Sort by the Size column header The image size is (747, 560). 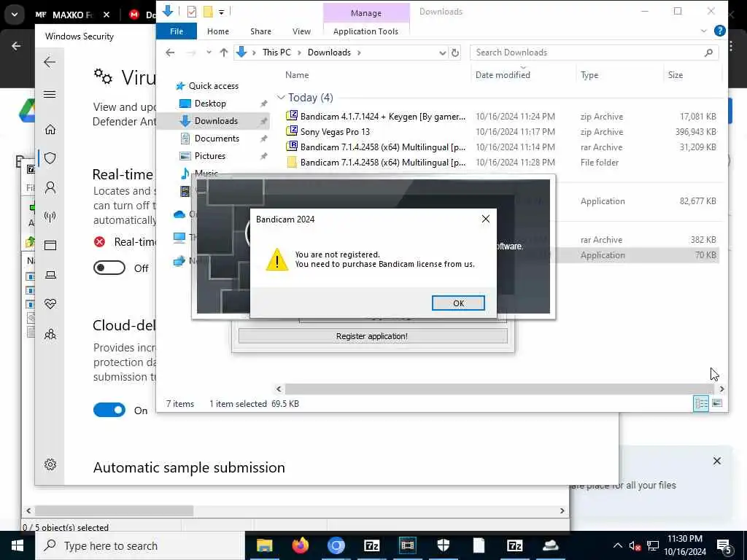click(675, 75)
